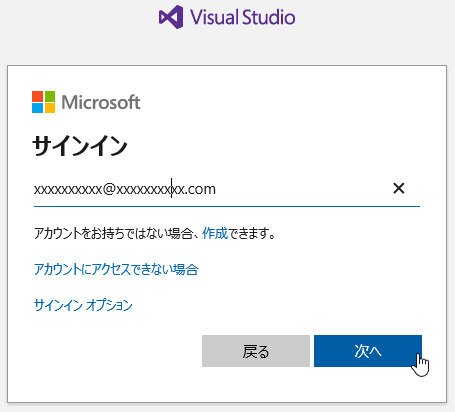Open the 作成 account creation link
Image resolution: width=455 pixels, height=412 pixels.
[x=215, y=233]
